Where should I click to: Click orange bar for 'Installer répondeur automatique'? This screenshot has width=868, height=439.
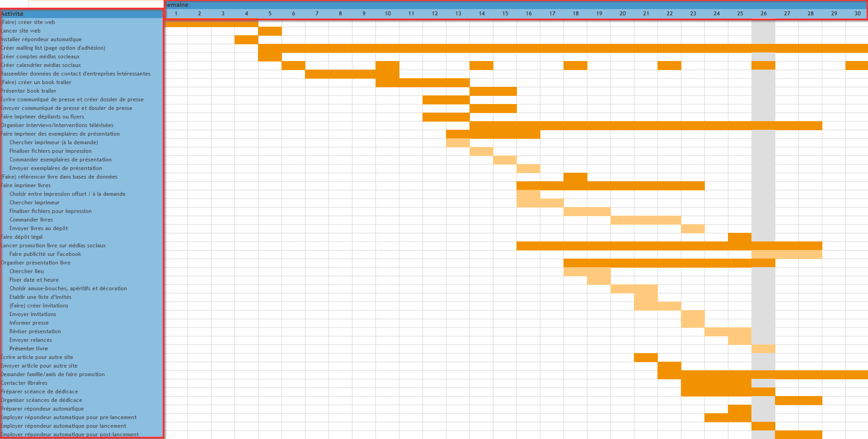click(x=247, y=40)
